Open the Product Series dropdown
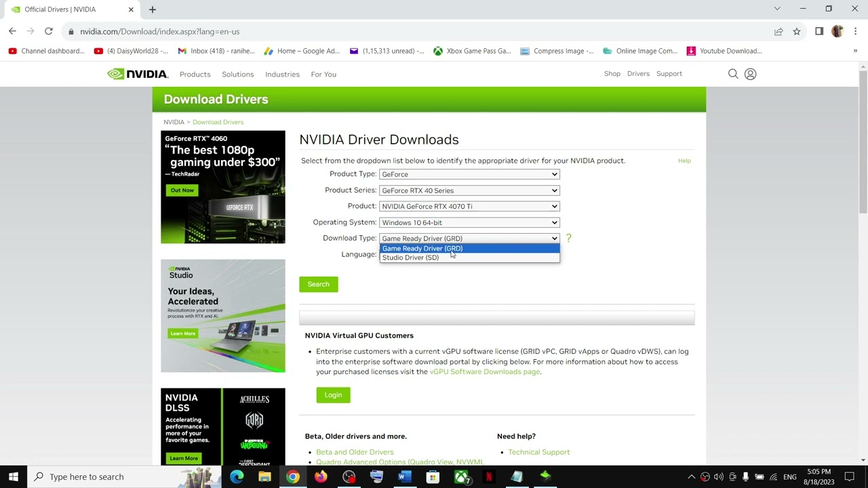 469,190
